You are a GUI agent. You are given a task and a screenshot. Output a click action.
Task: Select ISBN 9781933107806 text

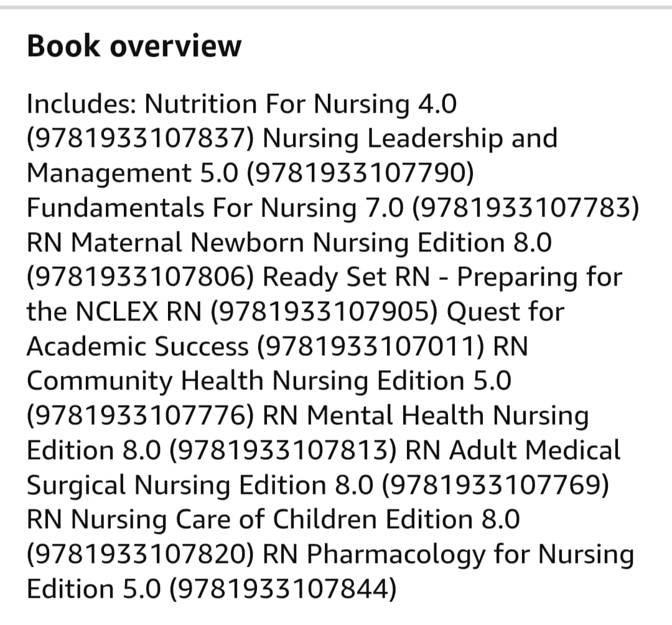pyautogui.click(x=140, y=277)
